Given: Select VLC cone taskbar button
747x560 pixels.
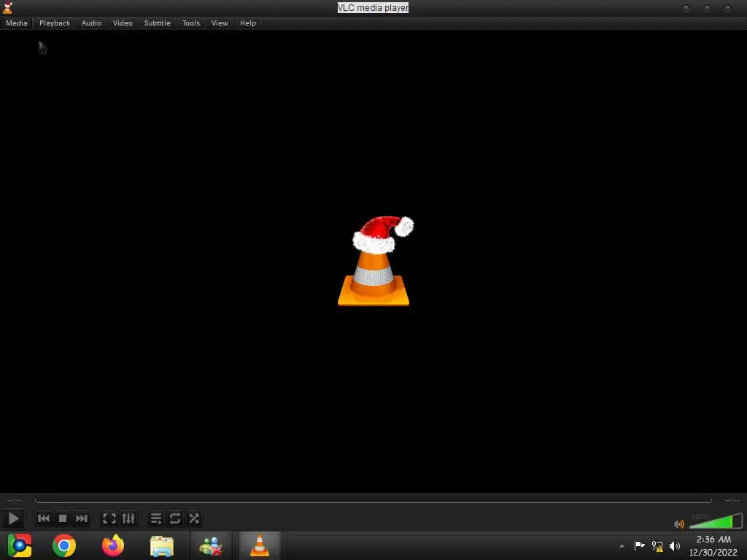Looking at the screenshot, I should click(259, 546).
